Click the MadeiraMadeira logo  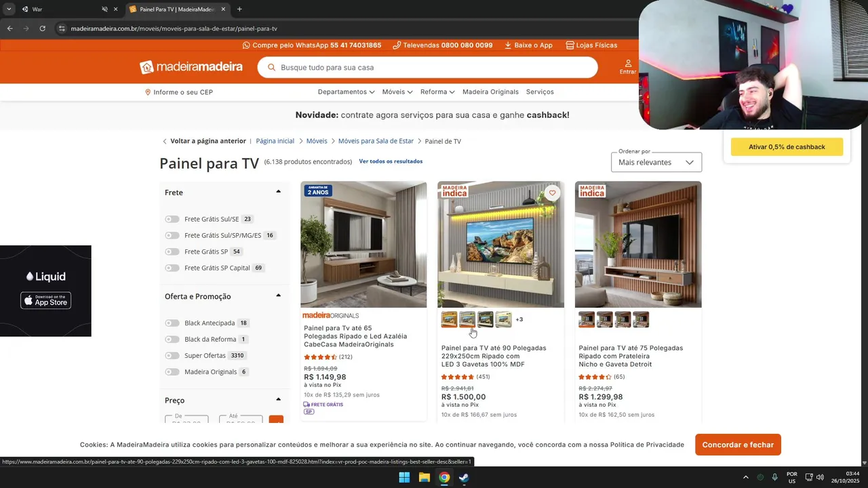191,67
